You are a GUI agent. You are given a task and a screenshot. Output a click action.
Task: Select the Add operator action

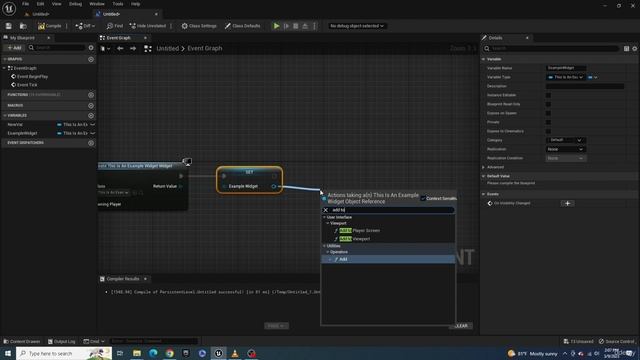click(x=343, y=259)
